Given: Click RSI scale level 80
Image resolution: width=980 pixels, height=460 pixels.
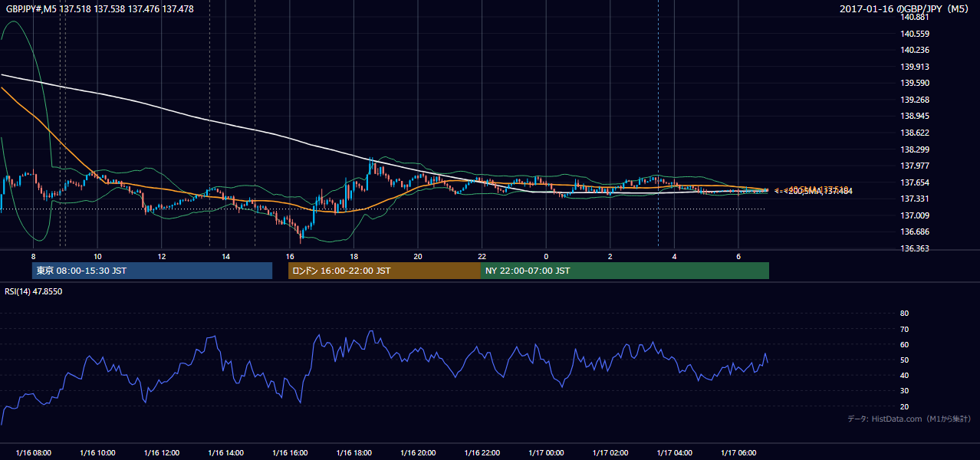Looking at the screenshot, I should [904, 314].
